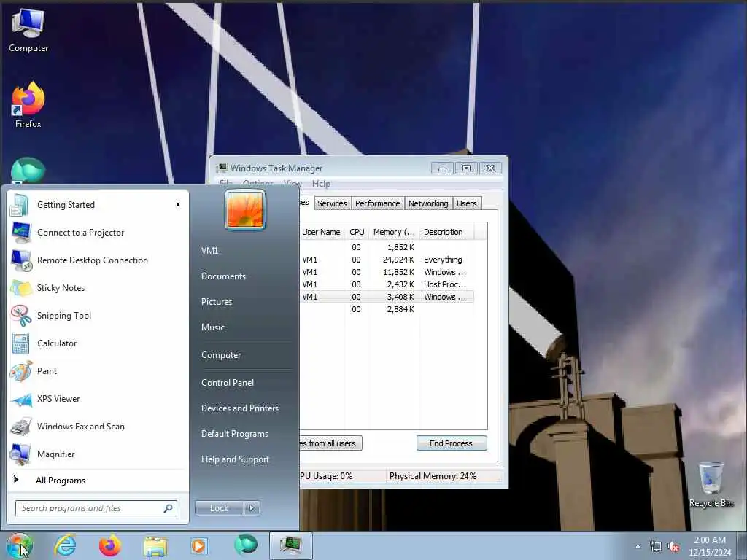Click the Search programs and files box
This screenshot has height=560, width=747.
click(96, 508)
